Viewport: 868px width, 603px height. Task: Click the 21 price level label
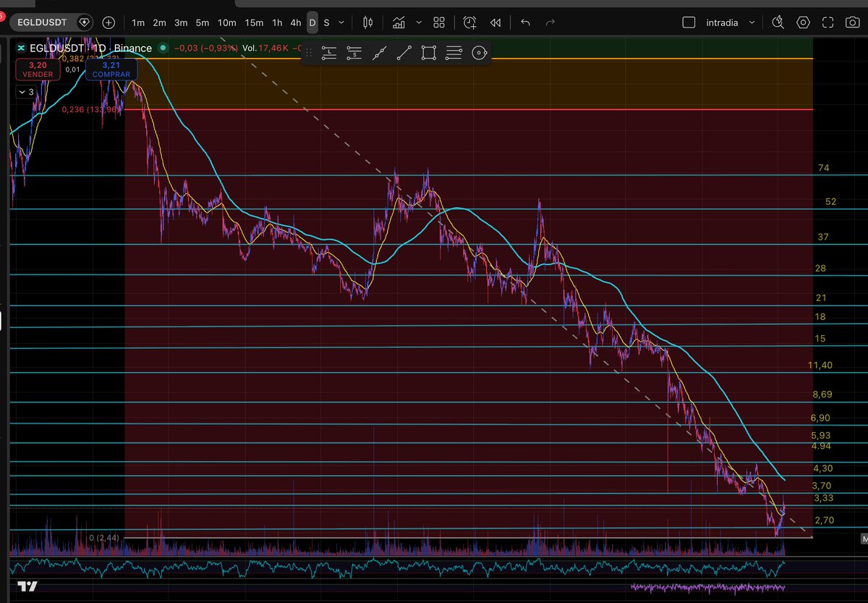coord(821,298)
